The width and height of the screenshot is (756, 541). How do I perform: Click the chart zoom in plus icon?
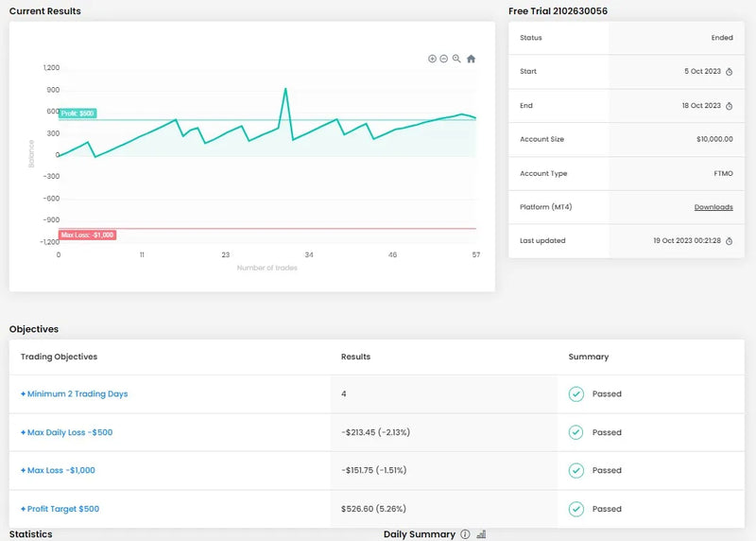[432, 59]
